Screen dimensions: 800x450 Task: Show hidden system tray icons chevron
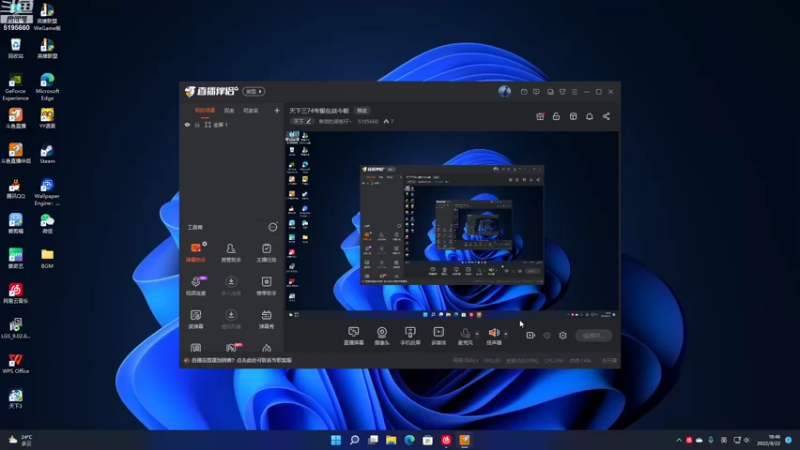pyautogui.click(x=679, y=440)
